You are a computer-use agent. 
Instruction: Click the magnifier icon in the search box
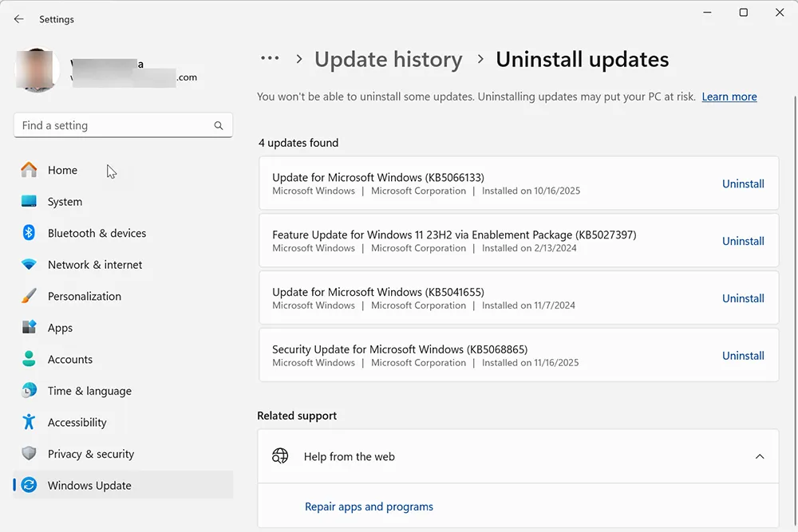[219, 125]
